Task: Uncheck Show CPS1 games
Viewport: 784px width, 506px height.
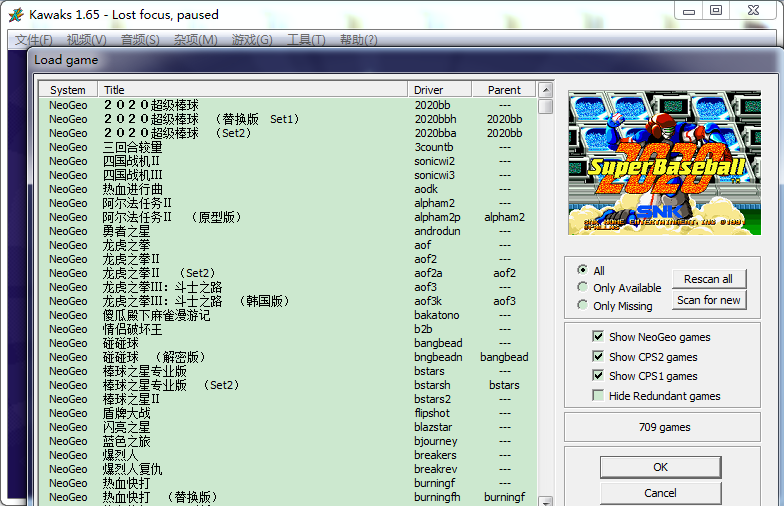Action: (598, 376)
